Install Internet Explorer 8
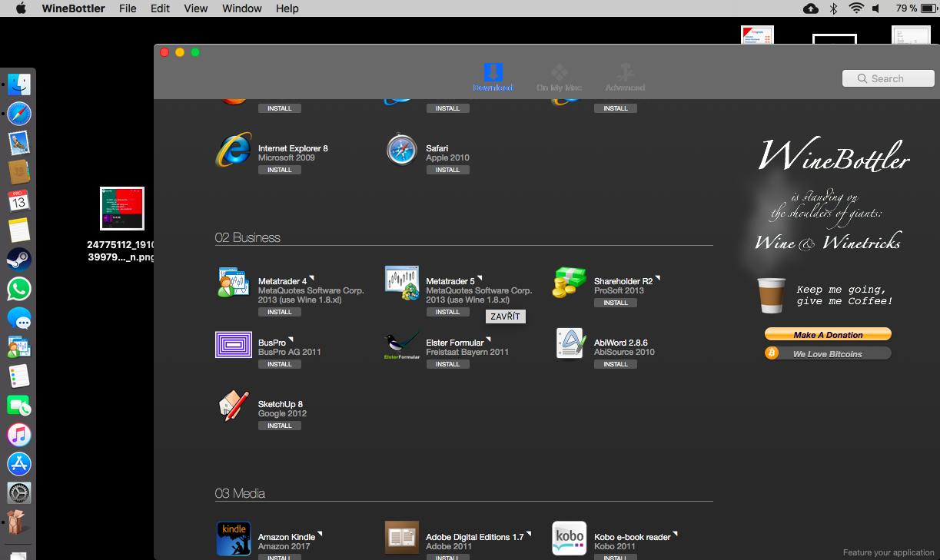This screenshot has width=940, height=560. pos(280,170)
